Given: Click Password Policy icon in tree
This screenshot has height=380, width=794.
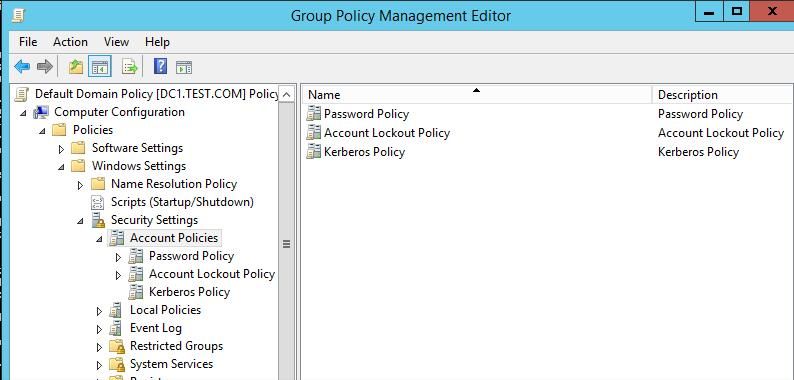Looking at the screenshot, I should tap(136, 256).
